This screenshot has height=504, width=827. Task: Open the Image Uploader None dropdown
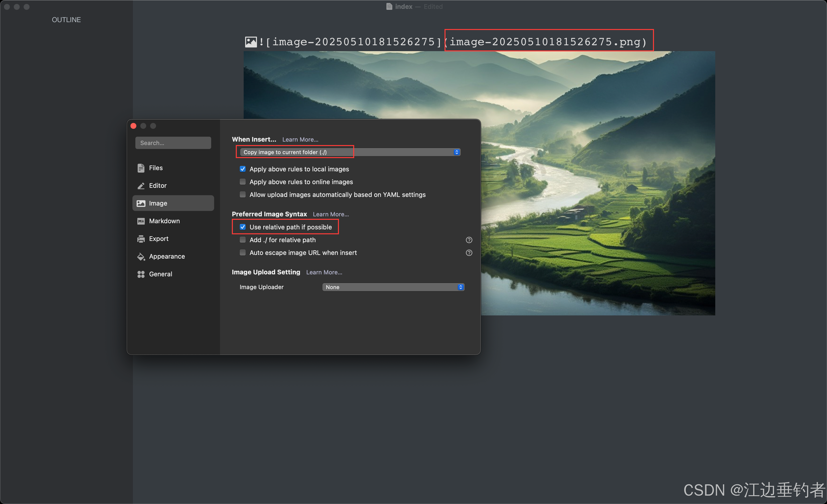click(393, 287)
